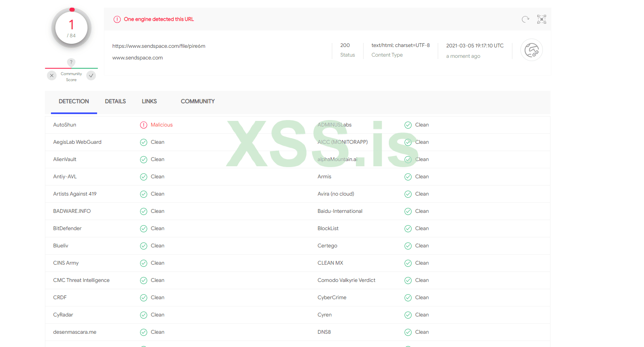644x347 pixels.
Task: Click the malicious warning icon in AutoShun row
Action: pyautogui.click(x=144, y=125)
